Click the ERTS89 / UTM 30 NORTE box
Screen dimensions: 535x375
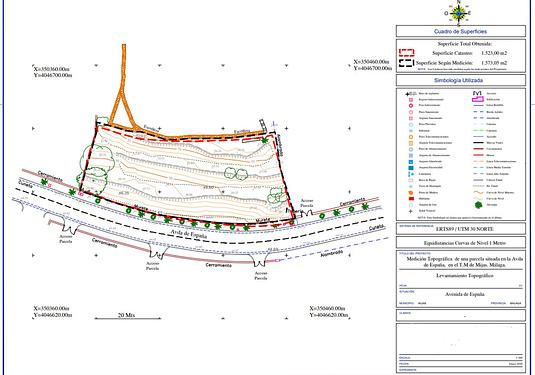[461, 229]
